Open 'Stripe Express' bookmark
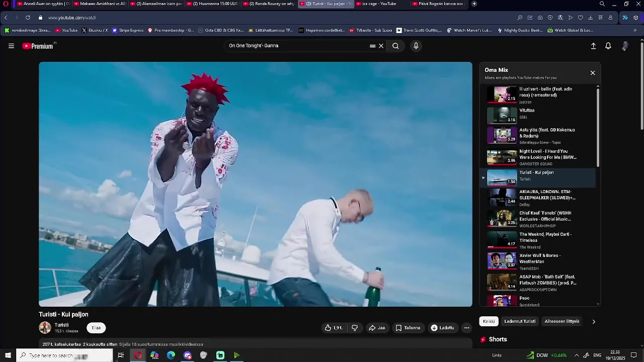Screen dimensions: 644x362 coord(128,30)
